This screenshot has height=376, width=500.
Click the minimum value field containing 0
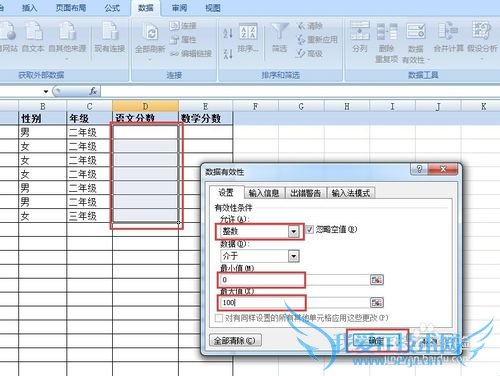pos(294,280)
